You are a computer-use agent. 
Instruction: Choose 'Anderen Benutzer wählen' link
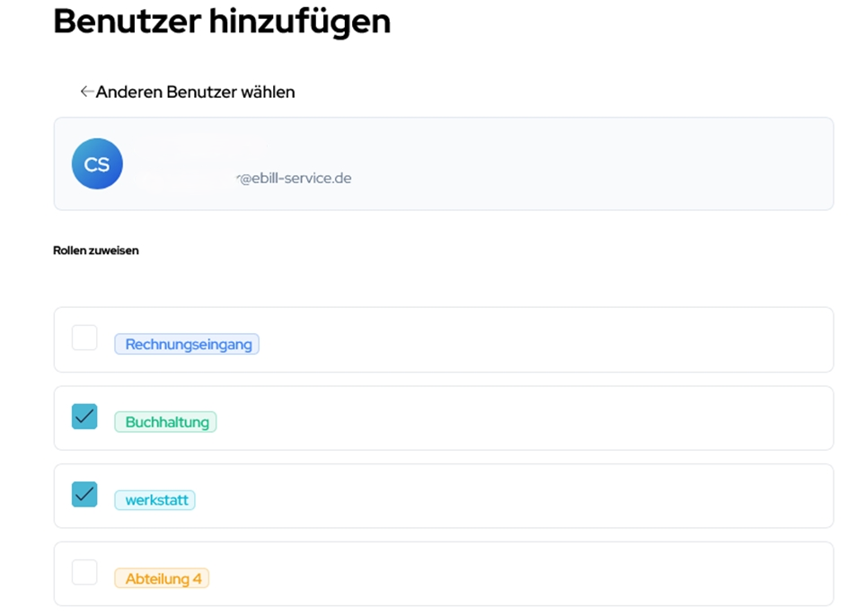point(195,92)
